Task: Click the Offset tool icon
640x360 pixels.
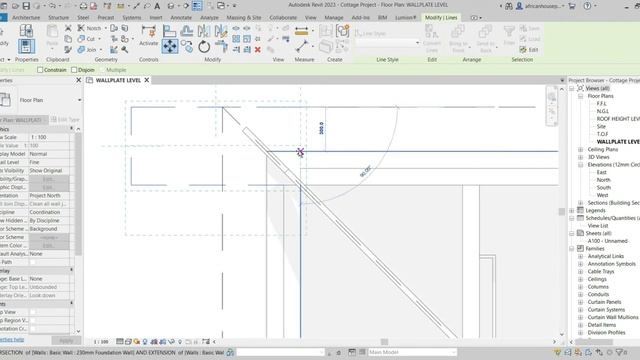Action: pos(187,30)
